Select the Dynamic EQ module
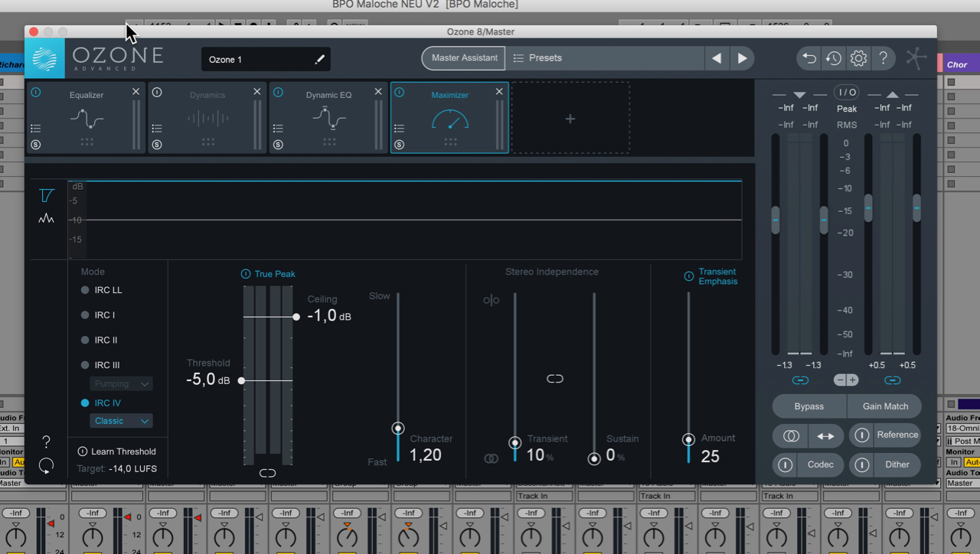 click(x=328, y=118)
